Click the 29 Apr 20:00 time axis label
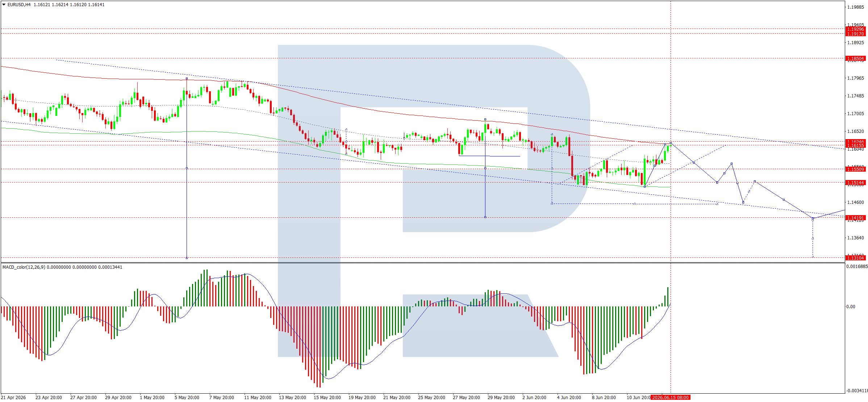Image resolution: width=868 pixels, height=402 pixels. [118, 398]
